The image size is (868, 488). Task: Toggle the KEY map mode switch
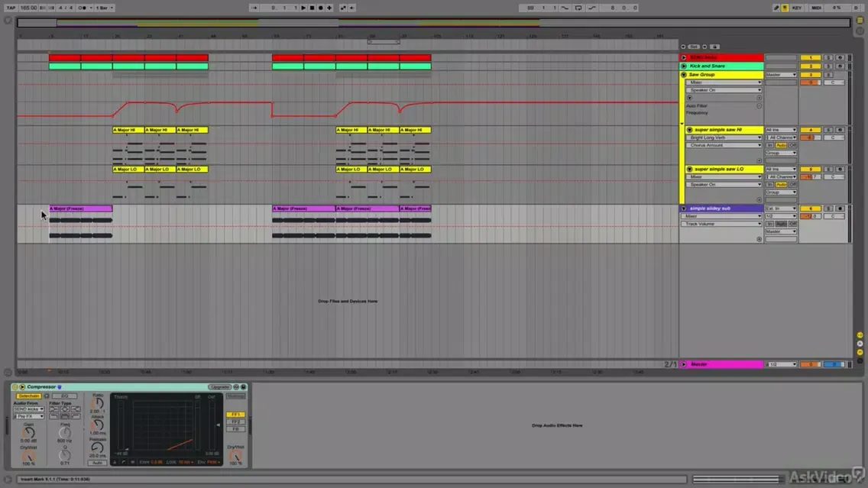tap(797, 8)
